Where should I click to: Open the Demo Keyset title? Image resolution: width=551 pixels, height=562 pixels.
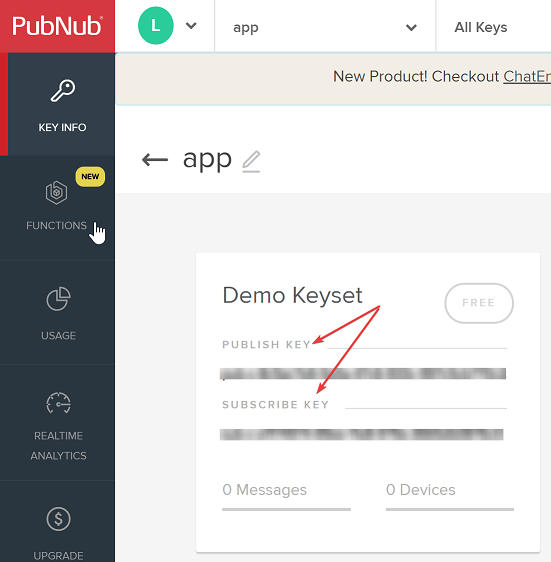pos(292,296)
